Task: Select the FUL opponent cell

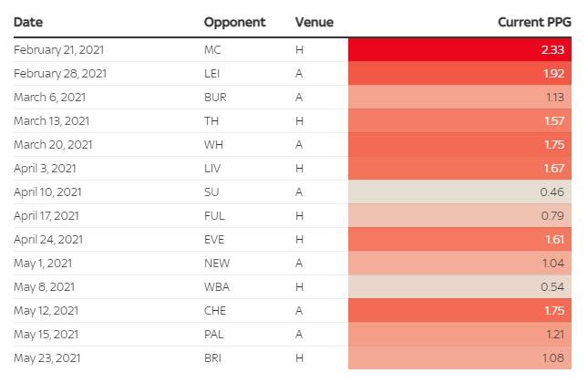Action: tap(212, 215)
